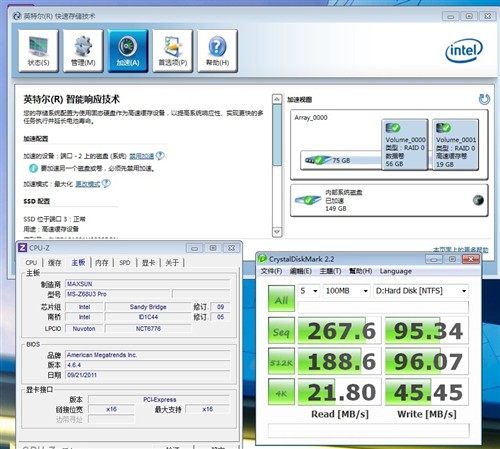500x449 pixels.
Task: Click the more help on this page link
Action: (x=461, y=249)
